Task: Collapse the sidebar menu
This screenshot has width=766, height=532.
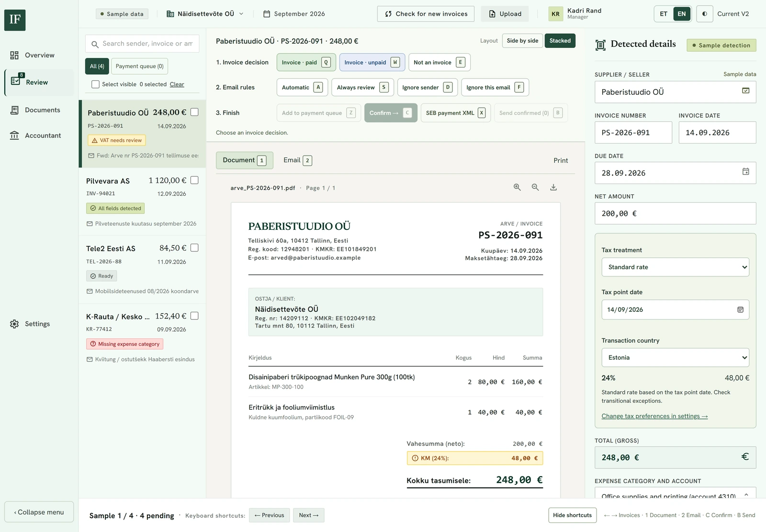Action: click(x=39, y=512)
